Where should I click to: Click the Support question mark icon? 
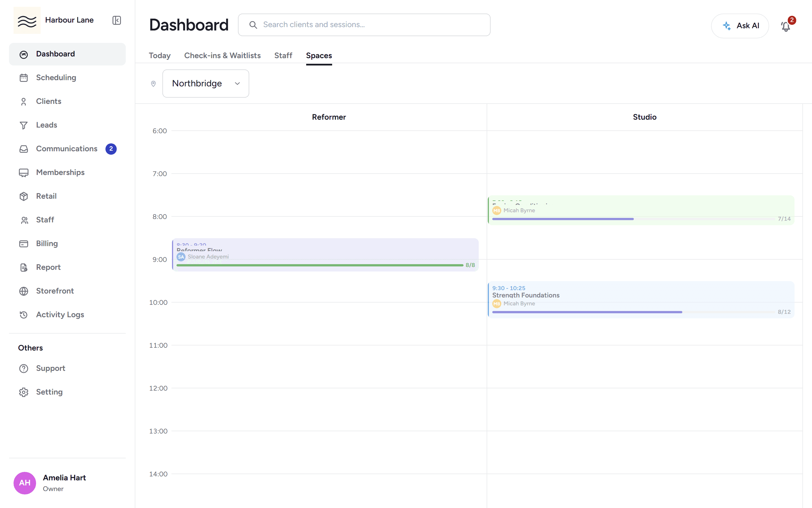point(23,369)
